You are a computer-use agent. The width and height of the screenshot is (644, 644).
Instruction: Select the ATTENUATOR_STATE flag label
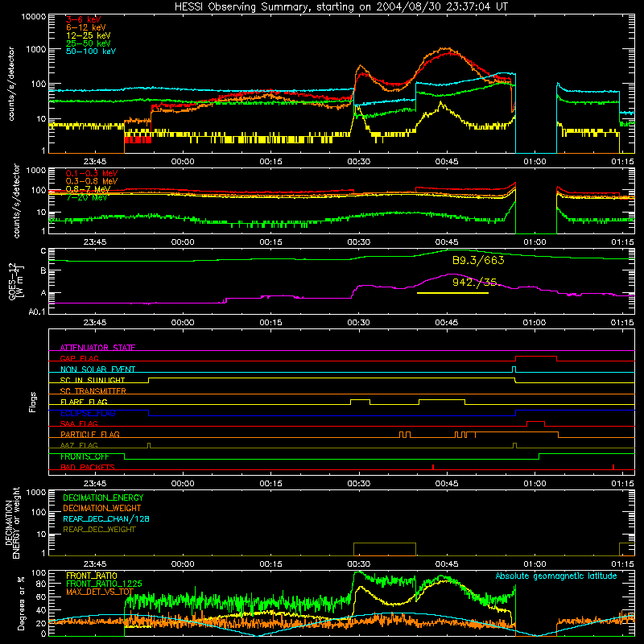97,348
